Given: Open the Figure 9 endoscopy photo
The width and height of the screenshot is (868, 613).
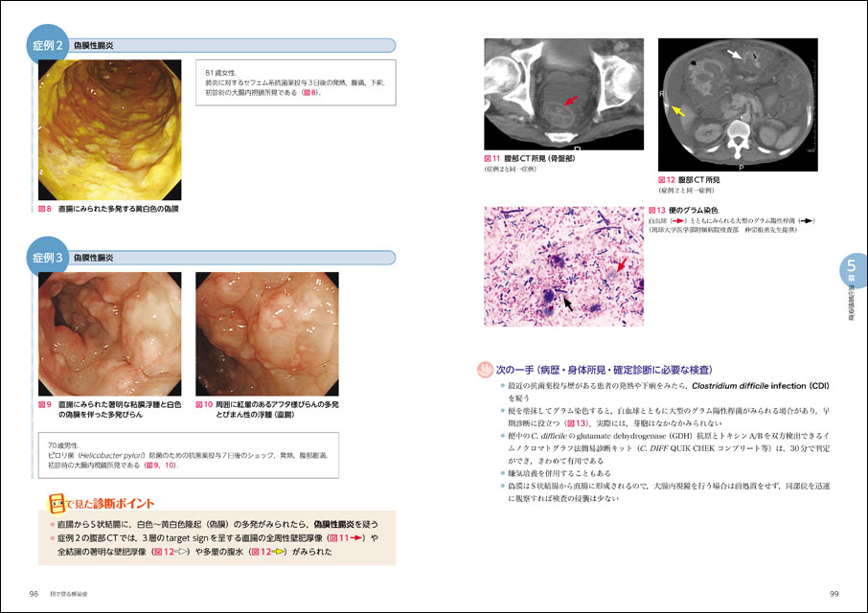Looking at the screenshot, I should pos(109,333).
